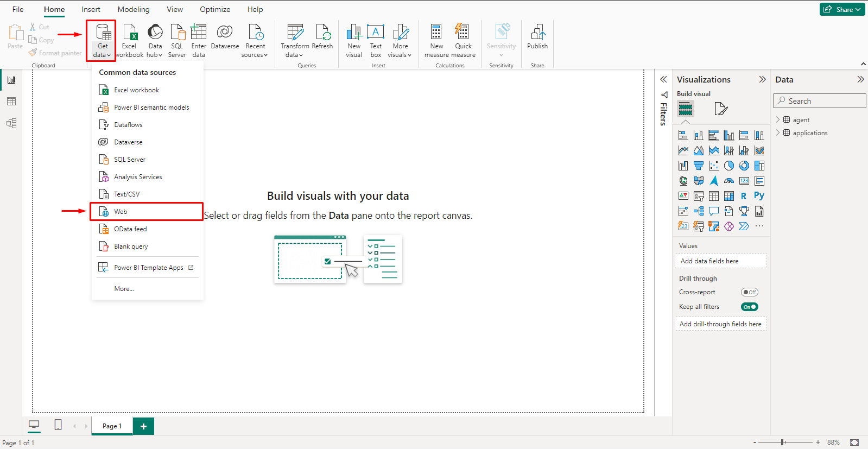Click the Search field in Data pane
The image size is (868, 449).
820,101
